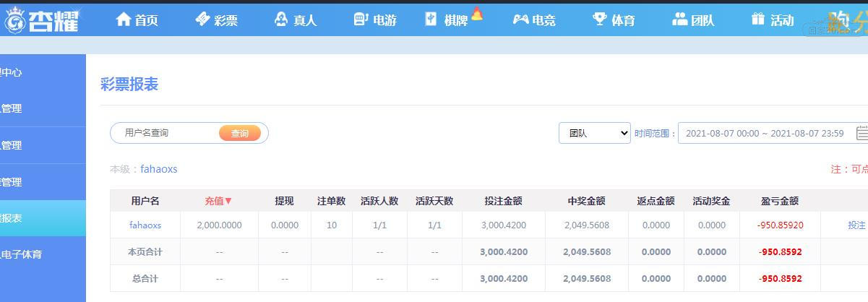Open the 电游 slot games icon

[x=361, y=20]
